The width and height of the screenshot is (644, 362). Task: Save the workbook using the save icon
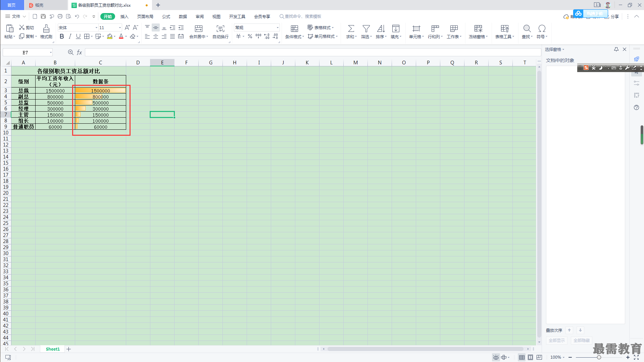coord(43,16)
